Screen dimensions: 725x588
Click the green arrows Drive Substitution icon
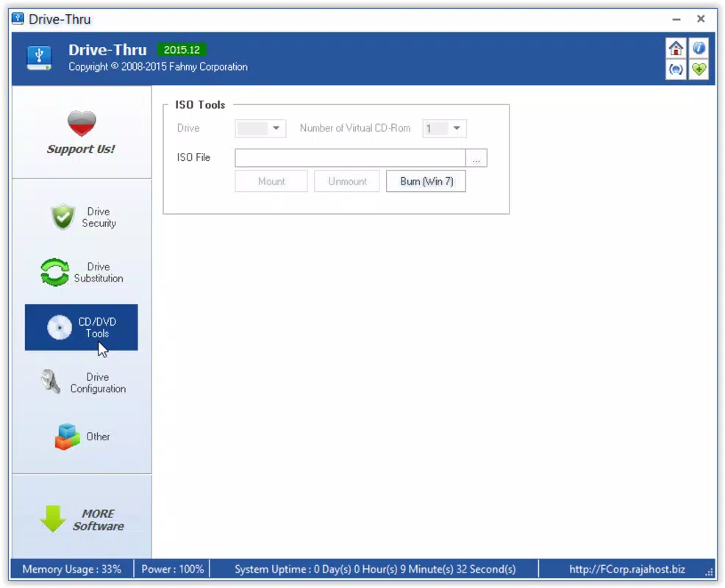54,272
